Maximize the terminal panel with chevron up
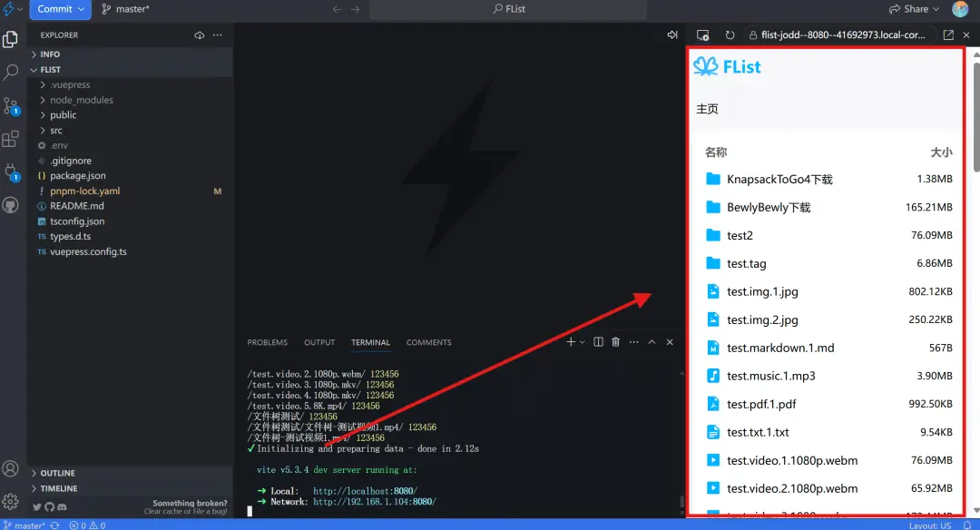 (652, 342)
